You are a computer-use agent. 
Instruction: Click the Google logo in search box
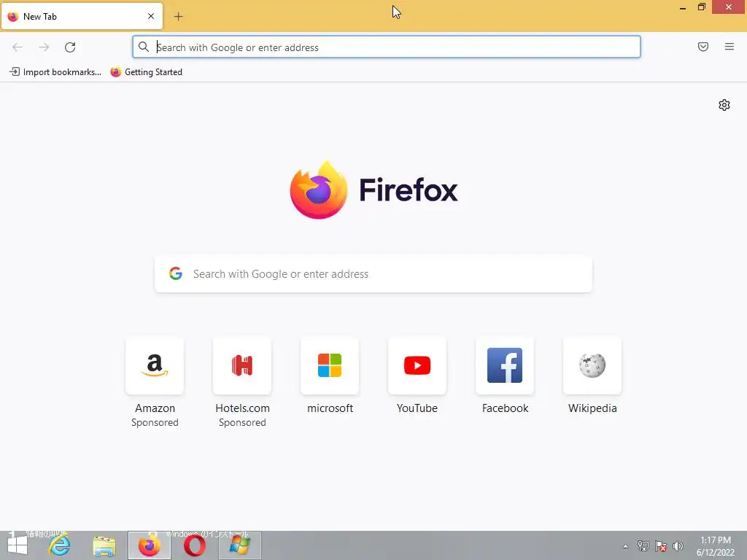point(176,273)
